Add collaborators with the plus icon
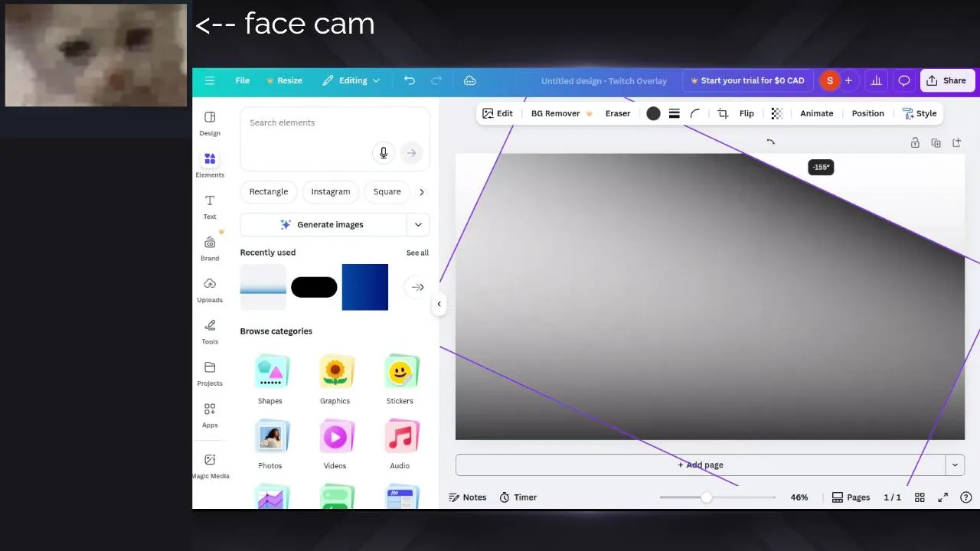 tap(848, 80)
